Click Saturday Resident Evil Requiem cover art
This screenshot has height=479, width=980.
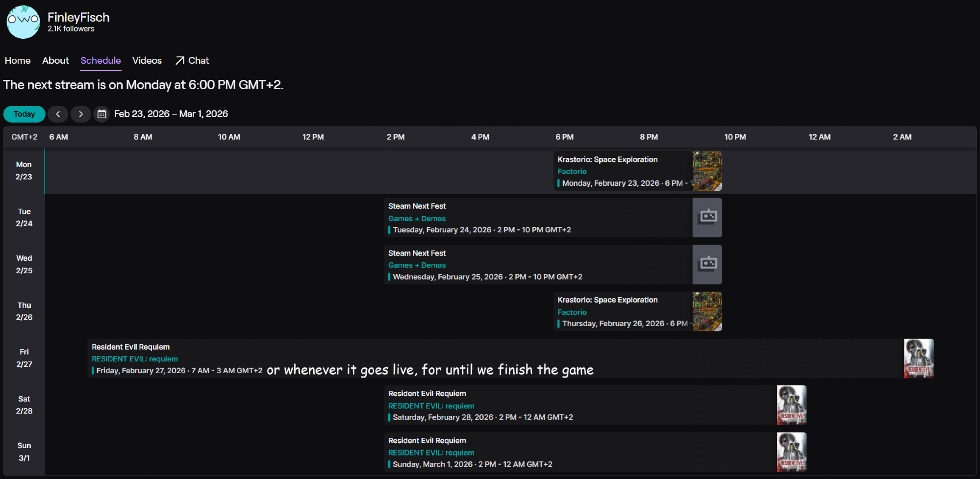(791, 405)
